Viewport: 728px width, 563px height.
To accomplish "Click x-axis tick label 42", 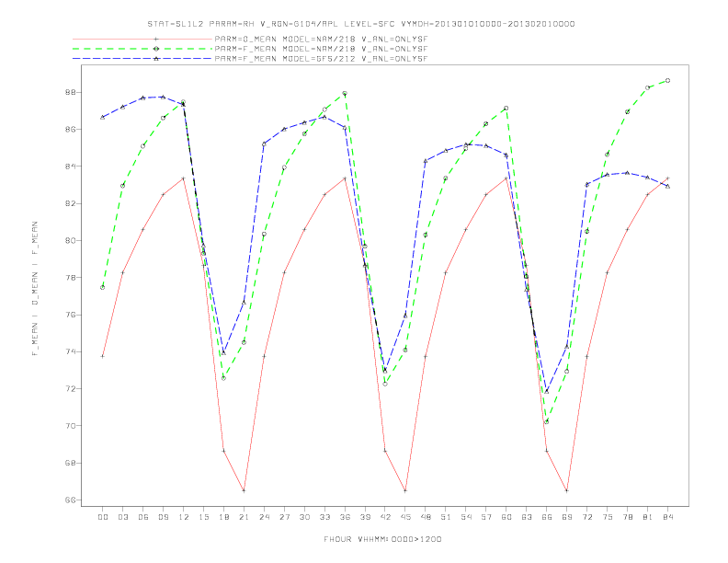I will 385,517.
